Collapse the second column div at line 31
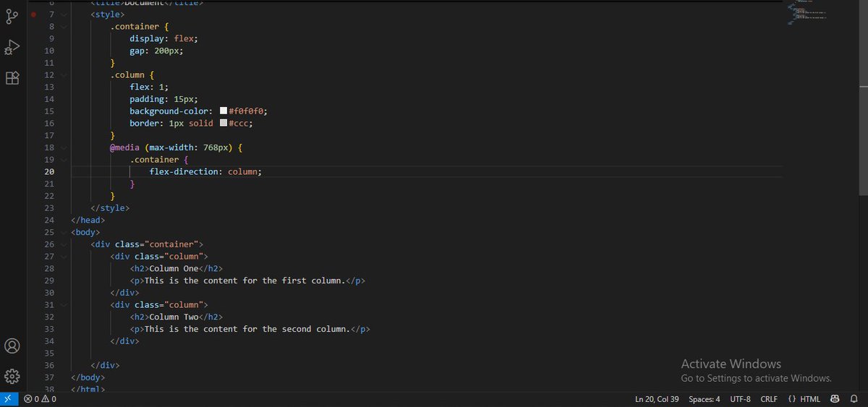Image resolution: width=868 pixels, height=407 pixels. [x=64, y=305]
